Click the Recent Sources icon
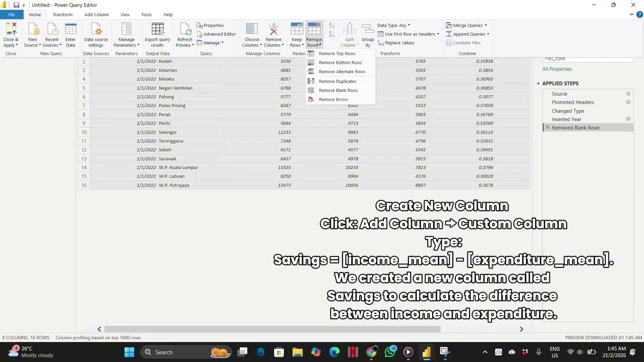Image resolution: width=644 pixels, height=362 pixels. point(52,29)
